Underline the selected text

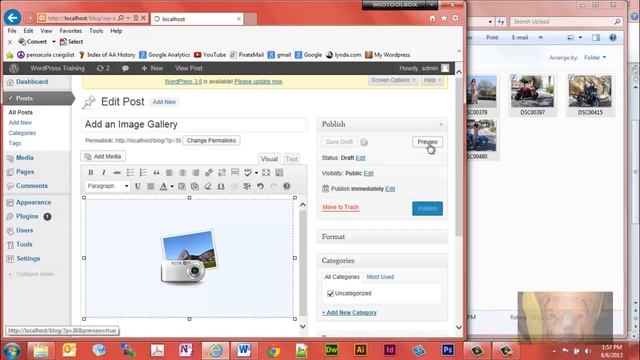[138, 186]
